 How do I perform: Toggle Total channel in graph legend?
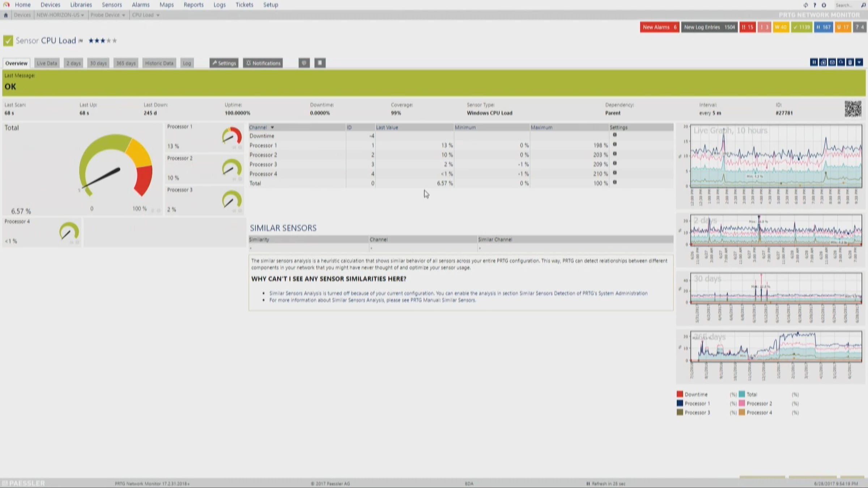point(742,394)
